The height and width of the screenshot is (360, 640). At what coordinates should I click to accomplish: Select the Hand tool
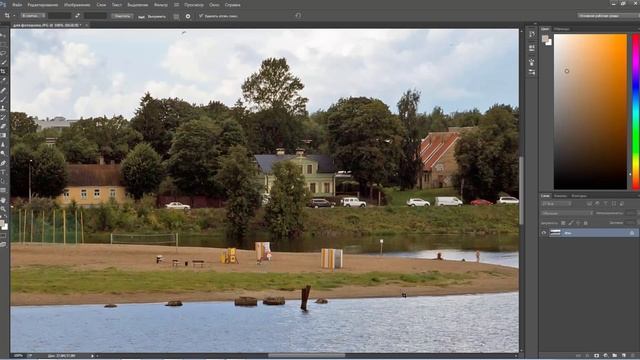pos(3,200)
